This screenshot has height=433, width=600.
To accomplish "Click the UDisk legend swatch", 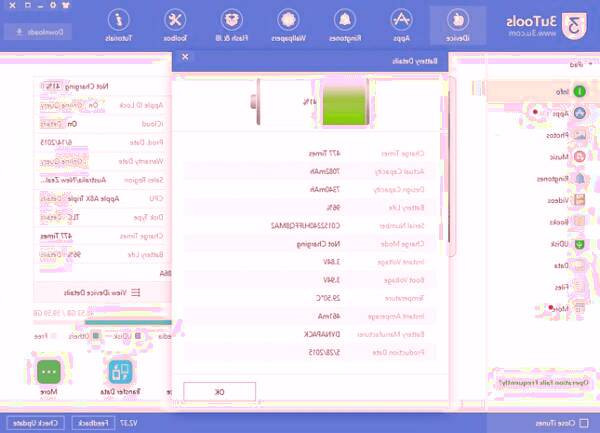I will coord(138,336).
